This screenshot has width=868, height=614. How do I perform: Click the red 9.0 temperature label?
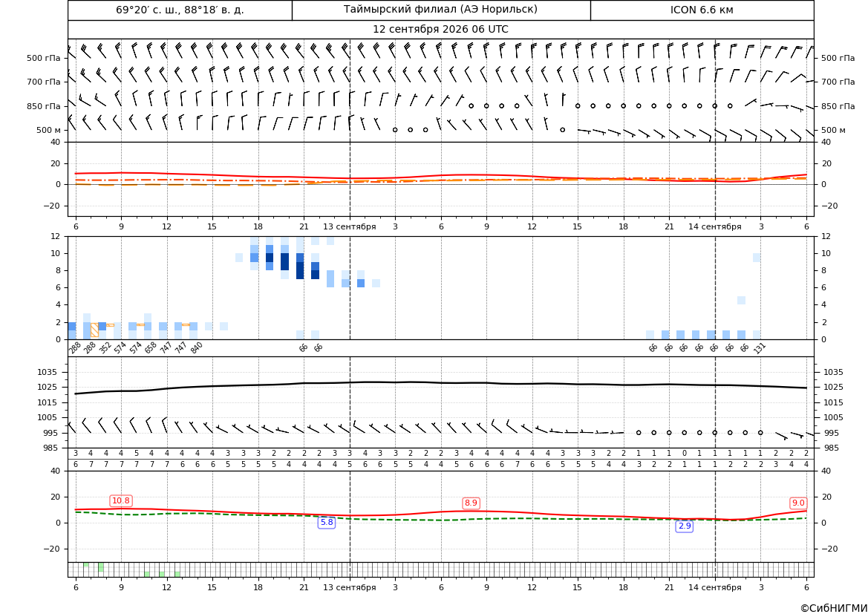[798, 503]
